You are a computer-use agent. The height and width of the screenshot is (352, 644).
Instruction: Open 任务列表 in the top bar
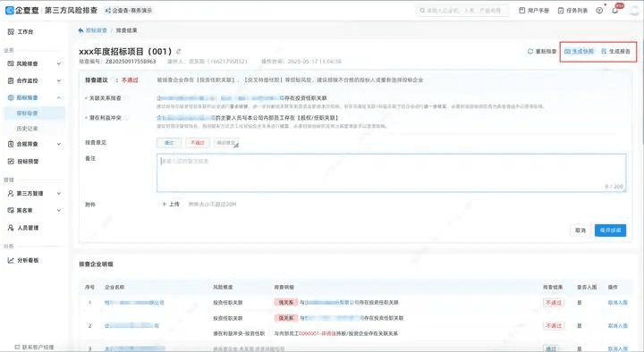572,10
